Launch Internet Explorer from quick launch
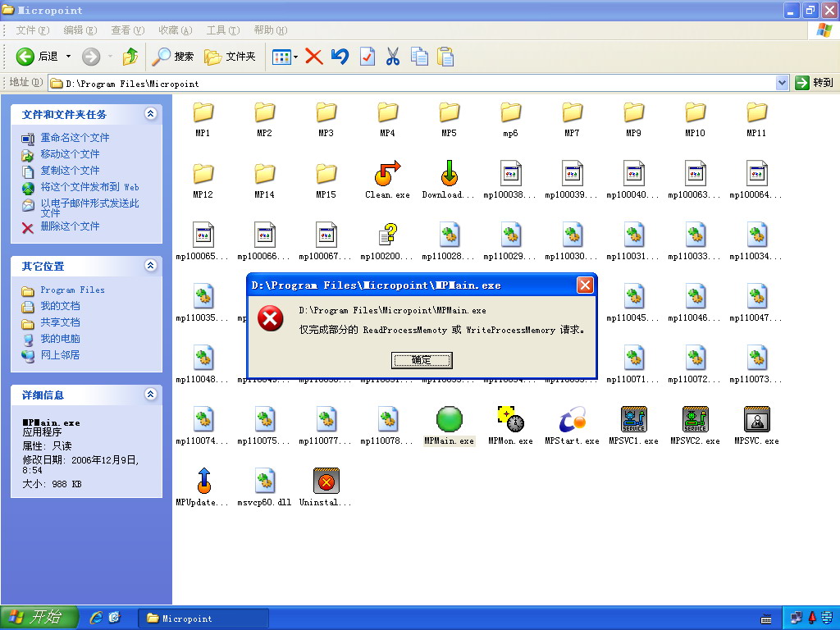840x630 pixels. 96,618
